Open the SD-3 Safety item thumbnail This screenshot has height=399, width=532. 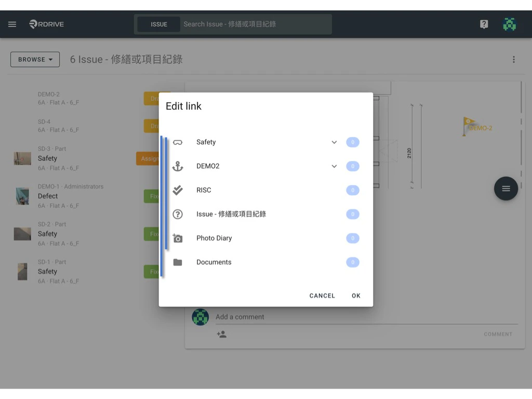click(22, 158)
